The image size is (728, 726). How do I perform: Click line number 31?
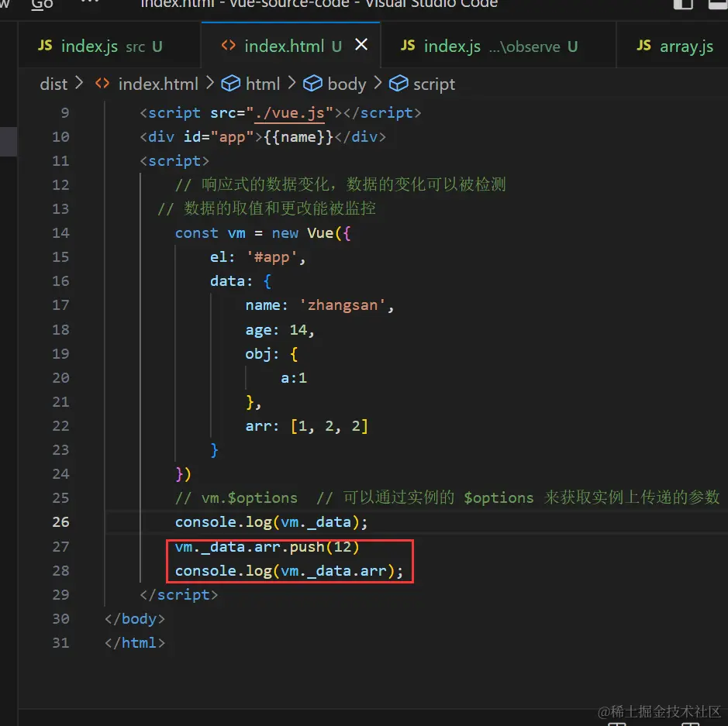(60, 642)
